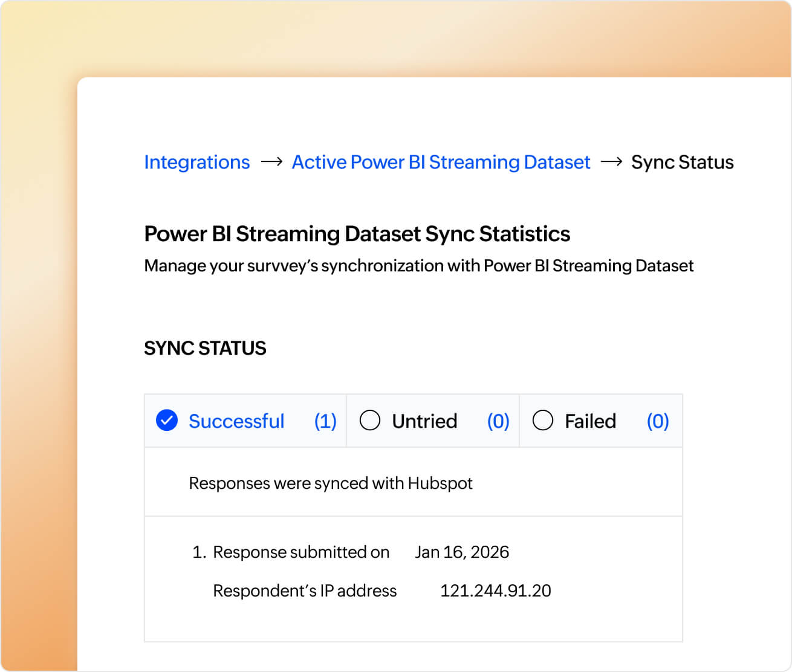Click the 'Responses were synced with Hubspot' message
The image size is (792, 672).
[x=331, y=483]
